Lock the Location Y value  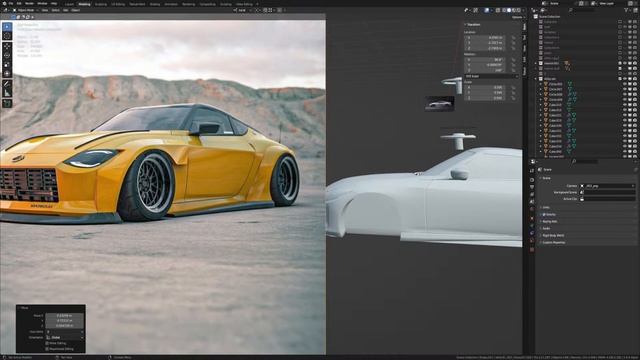[513, 43]
